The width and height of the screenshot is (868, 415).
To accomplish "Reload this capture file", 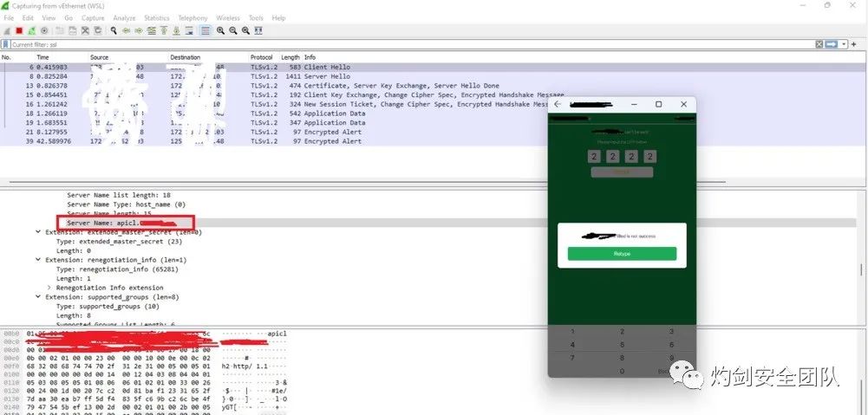I will (98, 31).
